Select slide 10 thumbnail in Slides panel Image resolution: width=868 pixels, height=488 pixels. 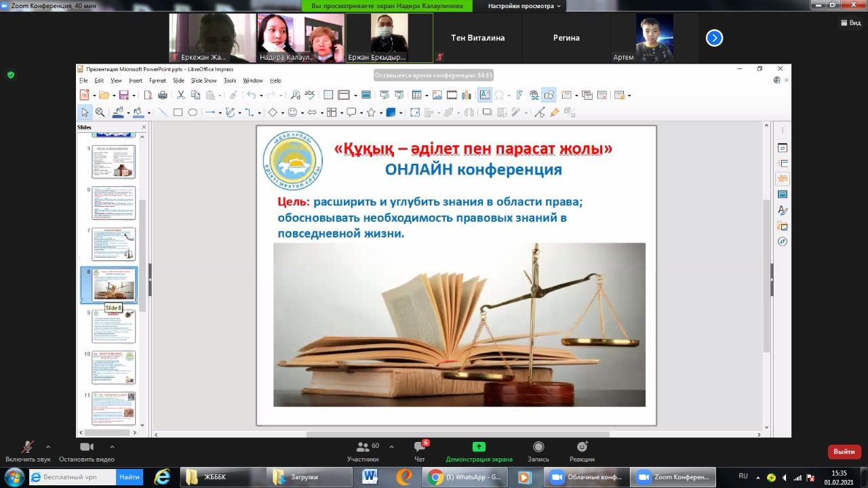113,367
